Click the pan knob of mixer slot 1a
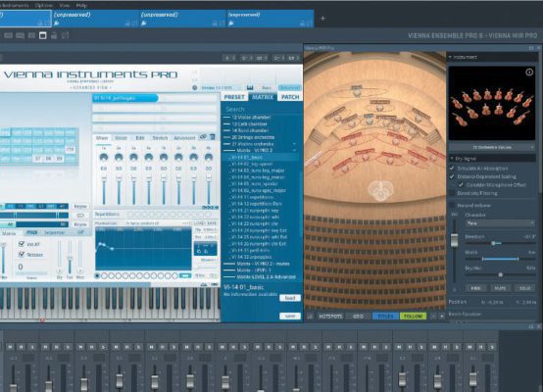 tap(104, 157)
